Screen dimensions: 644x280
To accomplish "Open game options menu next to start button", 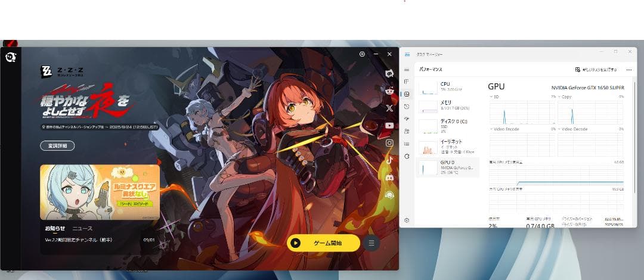I will (371, 243).
